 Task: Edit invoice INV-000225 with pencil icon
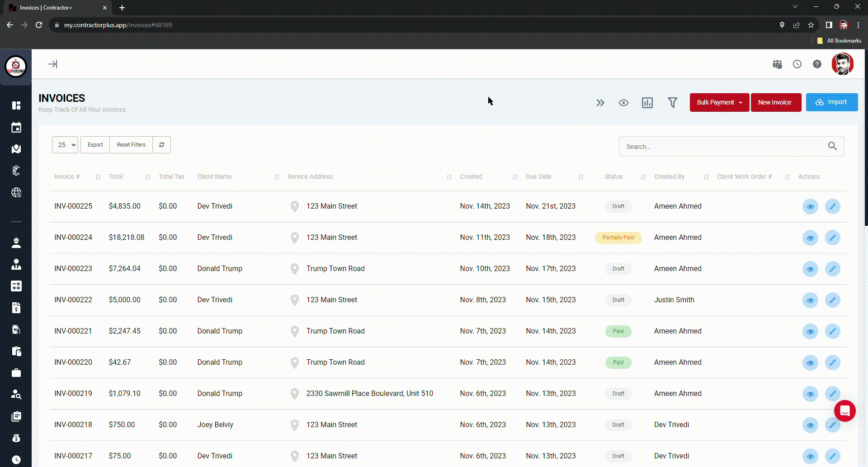coord(832,206)
